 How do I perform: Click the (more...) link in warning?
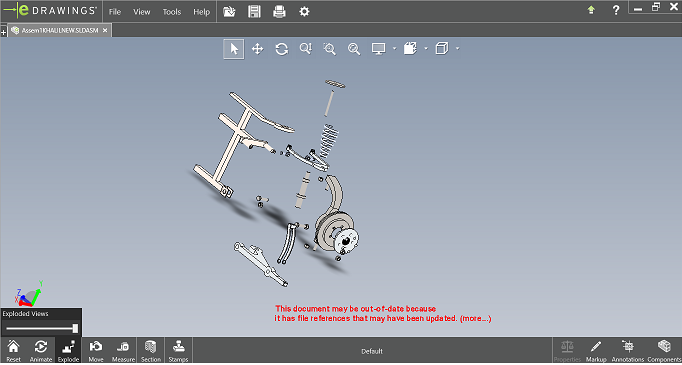pos(475,319)
